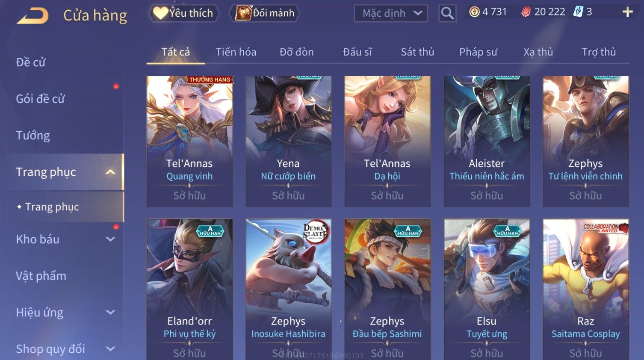Tap the gold coin balance icon
This screenshot has width=644, height=360.
tap(474, 12)
